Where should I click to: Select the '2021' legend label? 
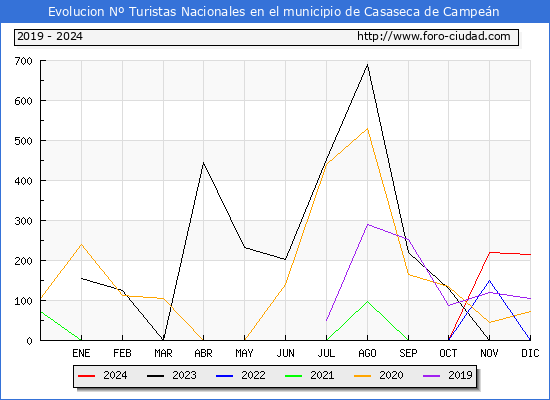click(322, 375)
